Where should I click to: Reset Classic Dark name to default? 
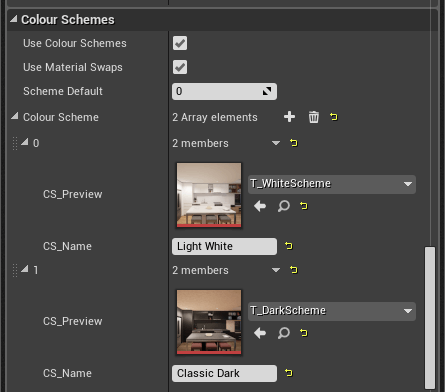coord(289,373)
